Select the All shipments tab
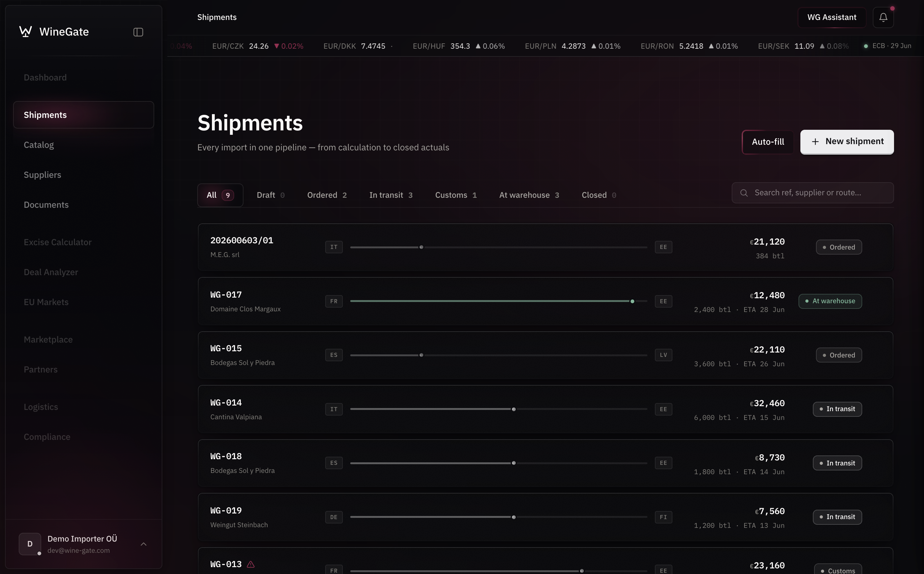Viewport: 924px width, 574px height. [x=220, y=195]
